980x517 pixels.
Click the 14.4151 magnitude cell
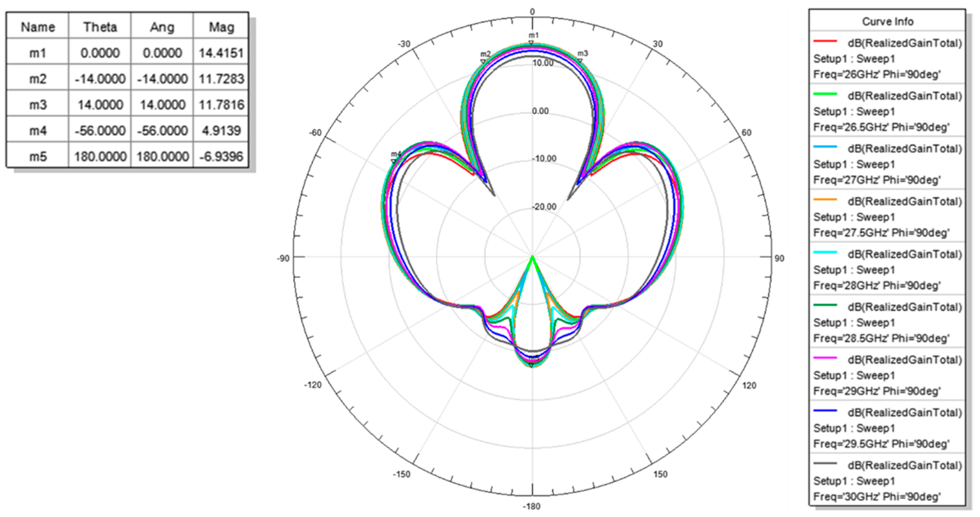(221, 53)
